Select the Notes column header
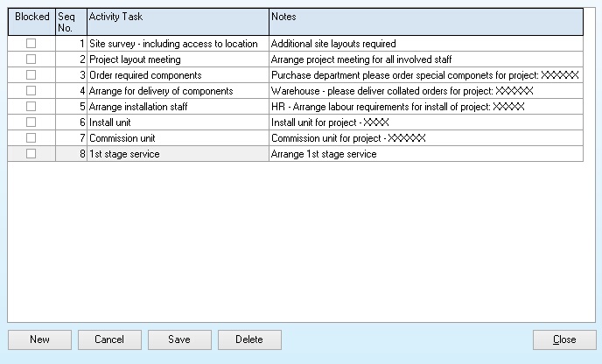The height and width of the screenshot is (364, 602). (x=425, y=22)
